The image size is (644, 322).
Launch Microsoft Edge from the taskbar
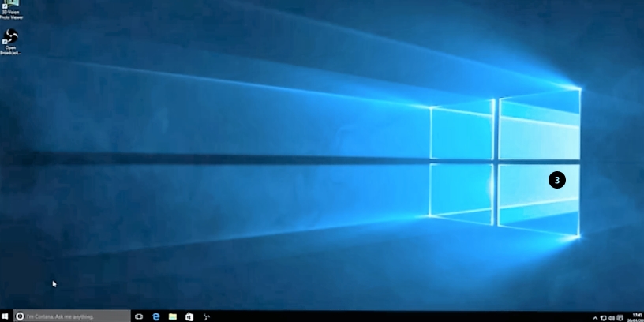(155, 316)
